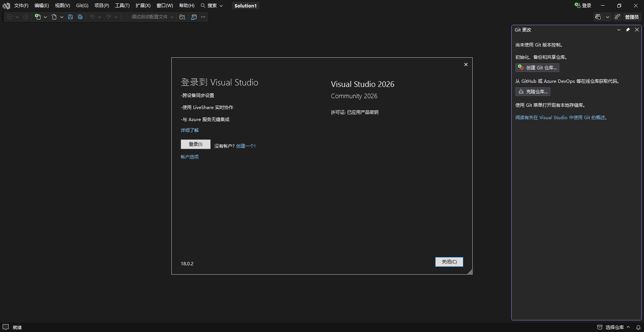
Task: Open the 工具(T) menu
Action: tap(122, 6)
